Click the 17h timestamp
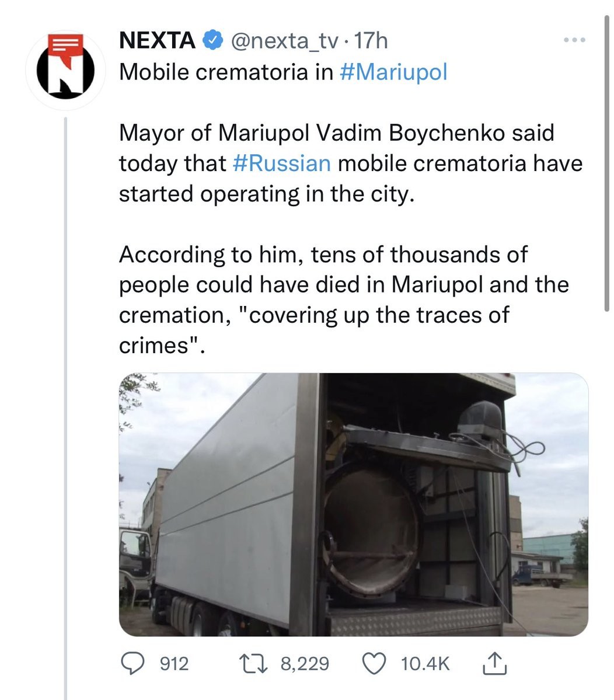Image resolution: width=614 pixels, height=700 pixels. coord(371,40)
